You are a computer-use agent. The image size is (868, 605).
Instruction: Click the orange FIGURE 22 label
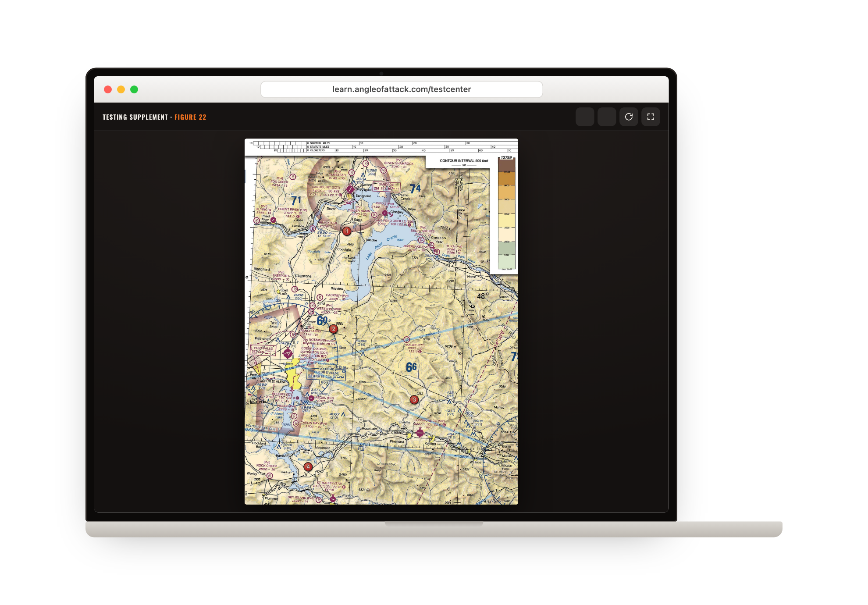(x=190, y=117)
